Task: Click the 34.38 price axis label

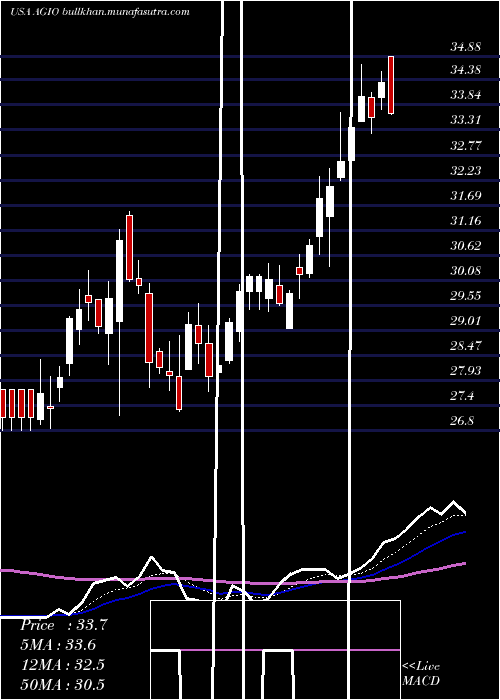Action: (466, 70)
